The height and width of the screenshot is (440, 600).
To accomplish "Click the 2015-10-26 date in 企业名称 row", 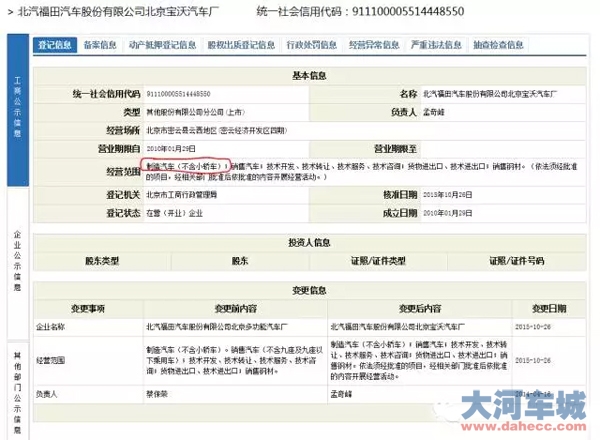I will 533,327.
